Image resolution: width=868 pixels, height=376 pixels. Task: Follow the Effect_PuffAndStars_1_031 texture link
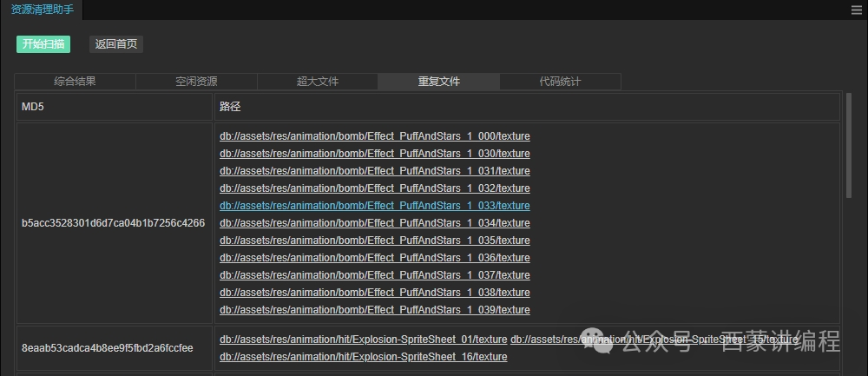[375, 171]
